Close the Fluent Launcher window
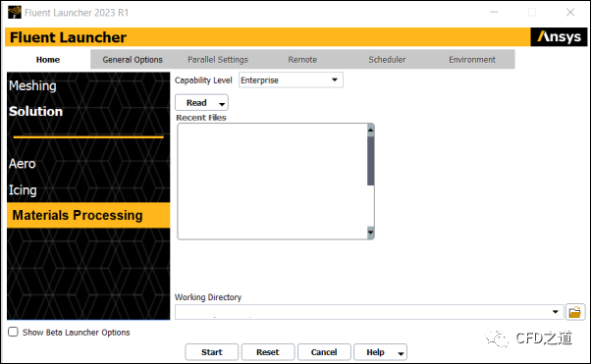 570,13
